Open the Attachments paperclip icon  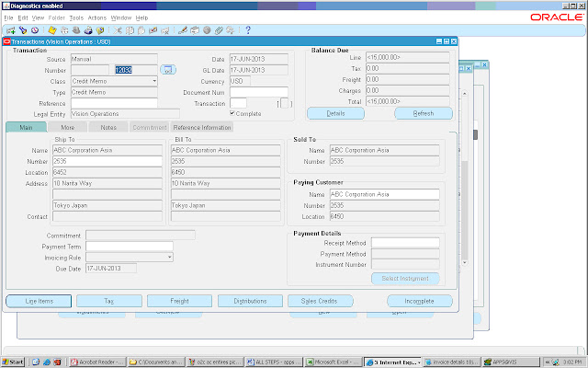(219, 30)
